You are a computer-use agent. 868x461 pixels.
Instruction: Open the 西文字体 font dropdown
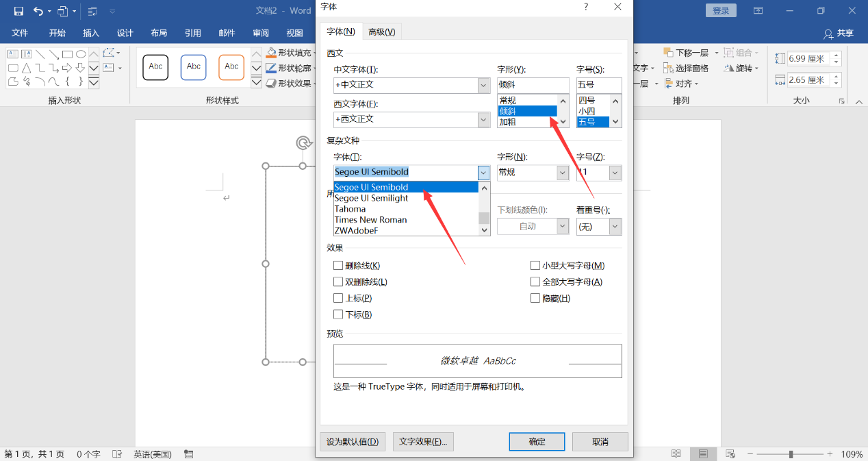pyautogui.click(x=484, y=119)
